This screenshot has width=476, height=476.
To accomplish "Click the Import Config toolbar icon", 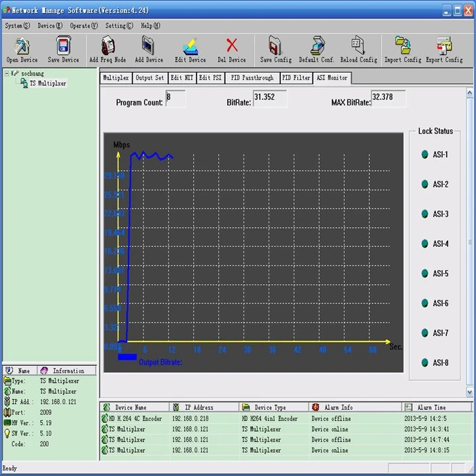I will [x=403, y=46].
